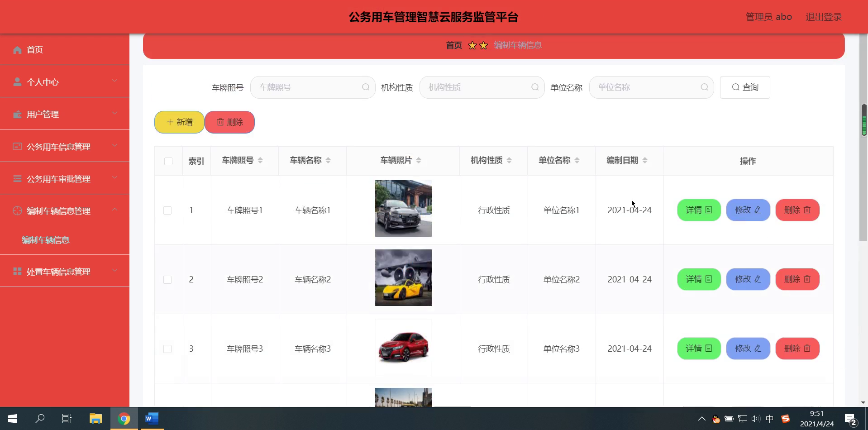The image size is (868, 430).
Task: Click 删除 for 车牌照号2 row
Action: point(797,279)
